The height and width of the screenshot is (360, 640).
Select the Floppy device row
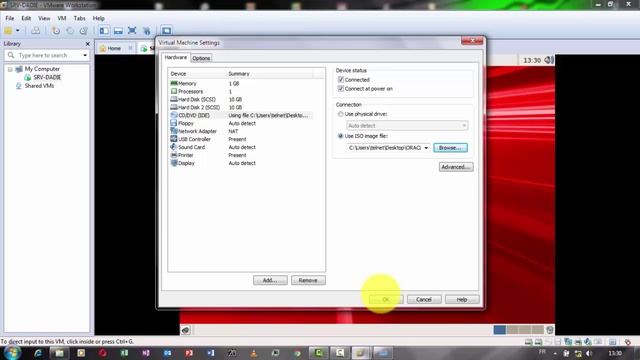click(x=241, y=123)
